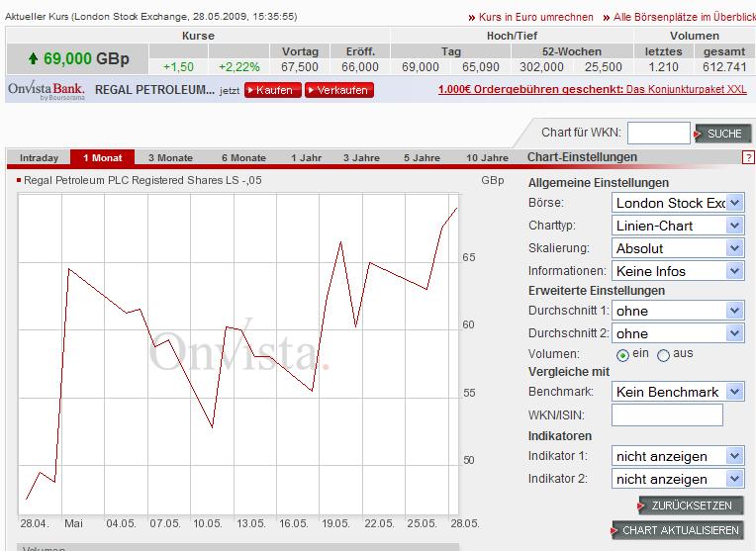Expand the Durchschnitt 1 dropdown
The height and width of the screenshot is (551, 756).
click(x=678, y=311)
